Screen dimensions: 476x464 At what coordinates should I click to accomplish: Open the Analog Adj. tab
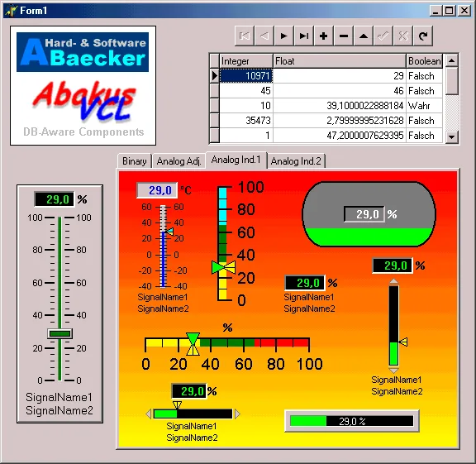[x=179, y=161]
